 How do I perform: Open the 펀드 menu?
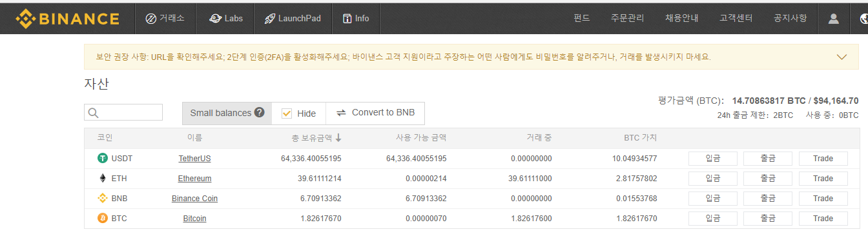pyautogui.click(x=582, y=18)
